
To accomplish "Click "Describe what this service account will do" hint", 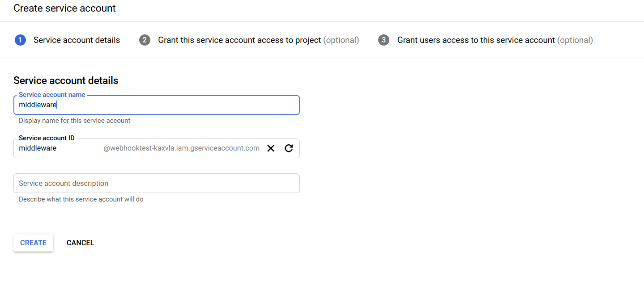I will (x=81, y=199).
